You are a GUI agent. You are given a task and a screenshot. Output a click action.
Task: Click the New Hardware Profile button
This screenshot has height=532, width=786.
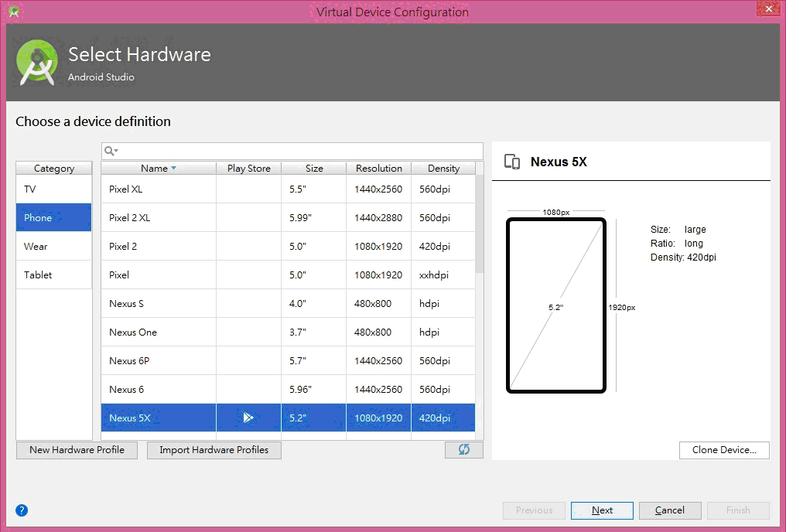(77, 450)
